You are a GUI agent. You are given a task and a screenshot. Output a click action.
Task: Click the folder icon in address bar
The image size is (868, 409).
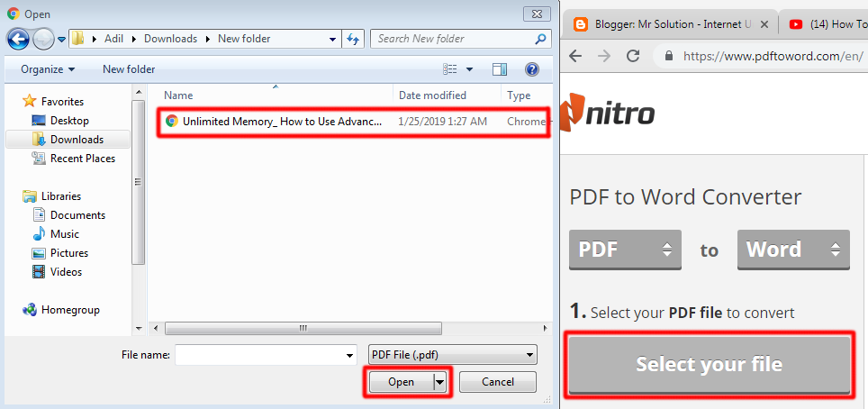click(77, 39)
